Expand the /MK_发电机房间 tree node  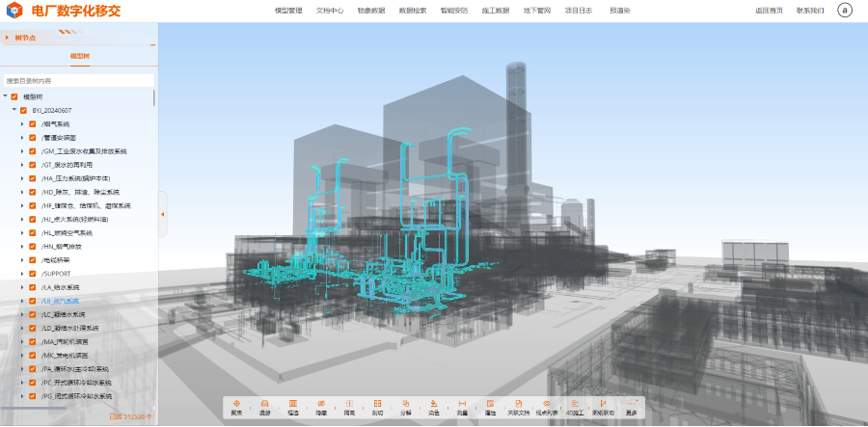22,355
